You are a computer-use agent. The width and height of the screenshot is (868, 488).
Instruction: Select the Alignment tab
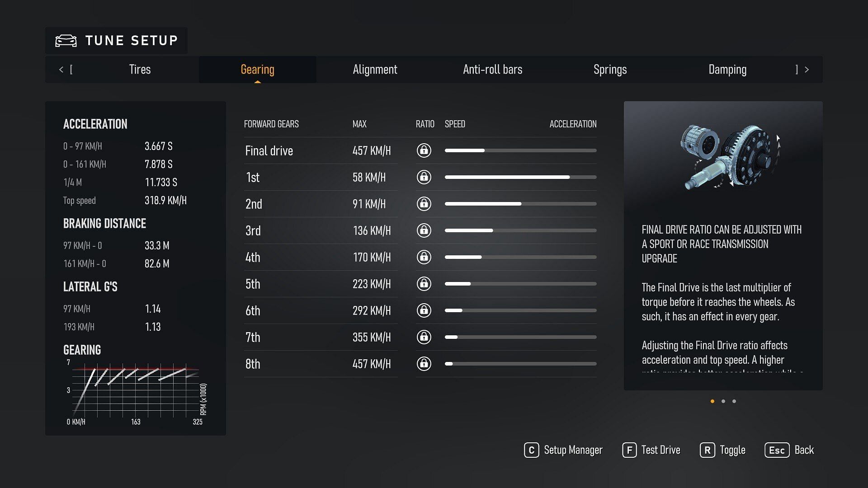[374, 70]
